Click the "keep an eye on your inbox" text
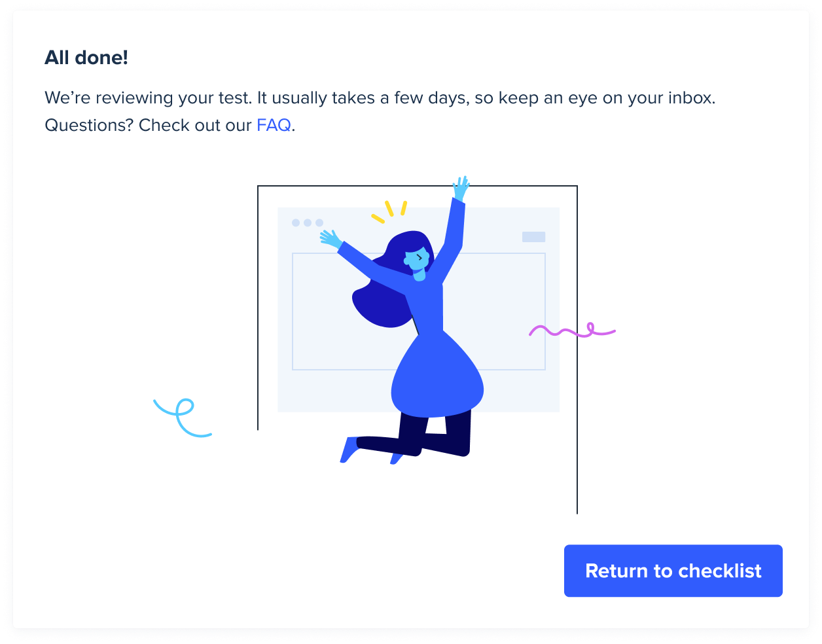822x644 pixels. [607, 98]
